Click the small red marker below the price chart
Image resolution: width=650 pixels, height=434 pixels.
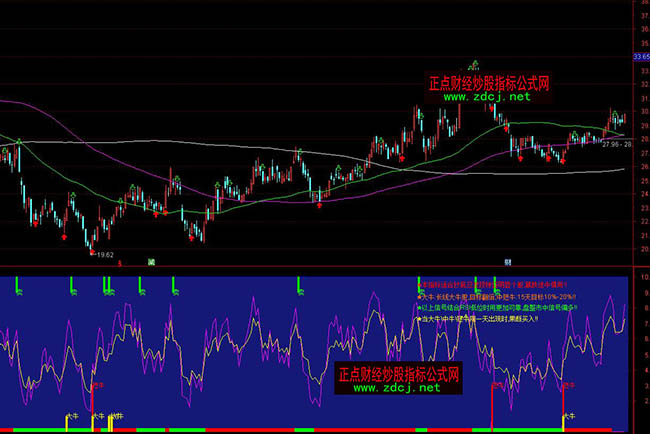(120, 264)
